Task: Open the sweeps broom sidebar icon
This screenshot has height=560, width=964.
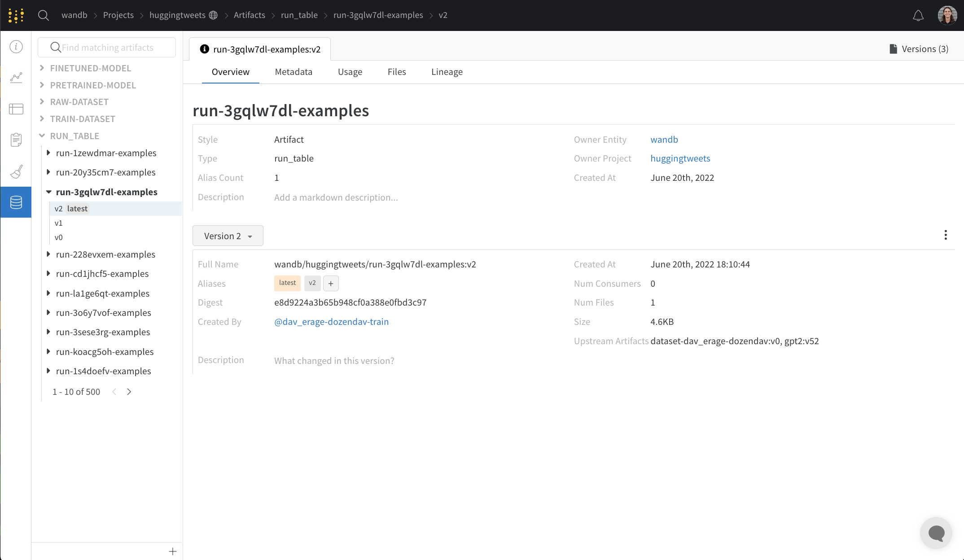Action: tap(16, 171)
